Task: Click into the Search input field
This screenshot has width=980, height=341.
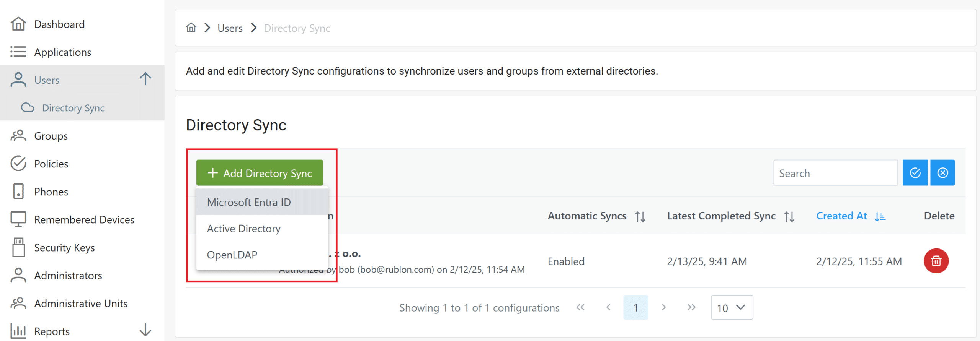Action: pos(835,173)
